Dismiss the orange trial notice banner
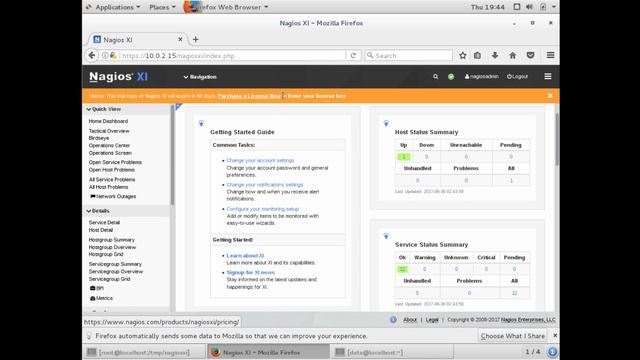Viewport: 640px width, 360px height. pos(550,96)
